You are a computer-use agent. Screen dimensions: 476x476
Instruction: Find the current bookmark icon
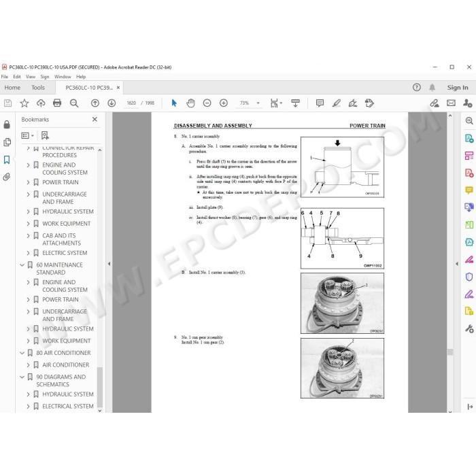click(45, 135)
